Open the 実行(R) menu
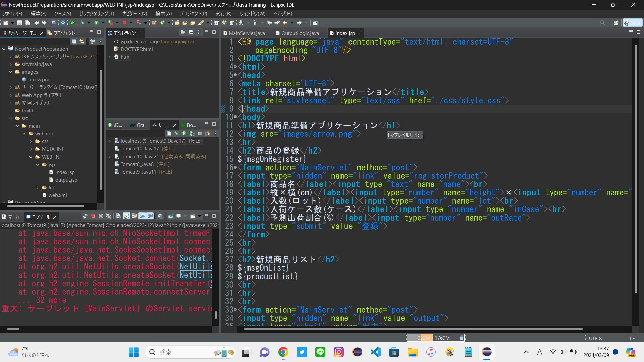 pyautogui.click(x=223, y=14)
